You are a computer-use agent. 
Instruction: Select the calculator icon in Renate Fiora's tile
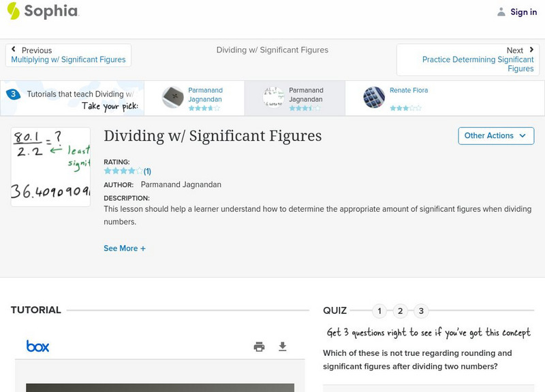point(373,97)
